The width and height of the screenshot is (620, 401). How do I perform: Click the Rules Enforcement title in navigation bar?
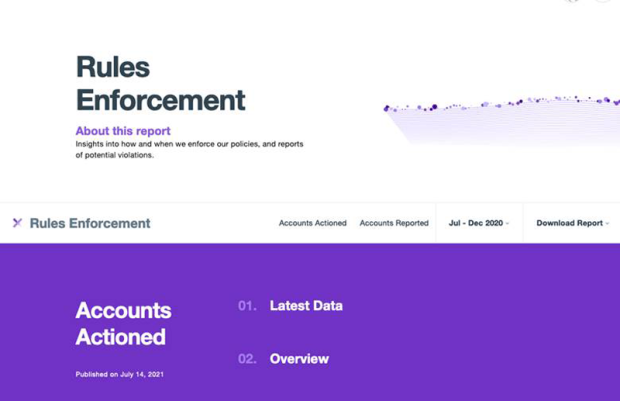pos(90,223)
